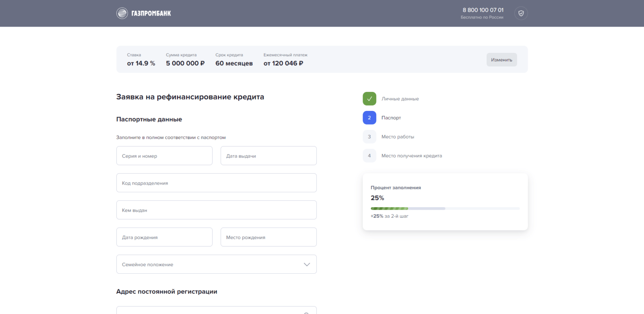The height and width of the screenshot is (314, 644).
Task: Click the completion progress bar
Action: pos(445,208)
